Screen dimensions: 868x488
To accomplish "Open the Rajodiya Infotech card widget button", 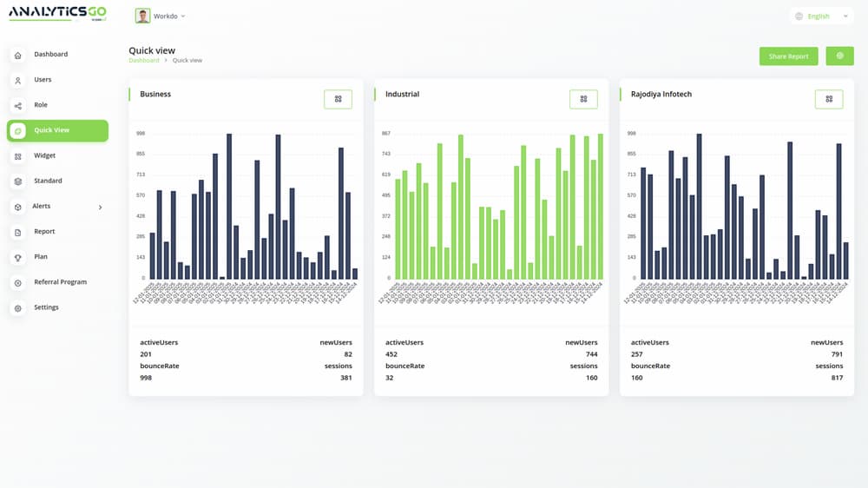I will tap(829, 99).
